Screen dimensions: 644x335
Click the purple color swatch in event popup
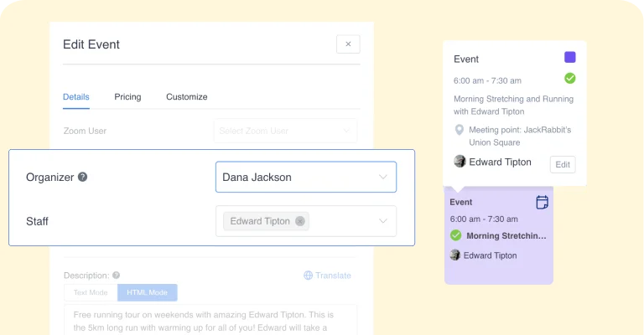569,57
